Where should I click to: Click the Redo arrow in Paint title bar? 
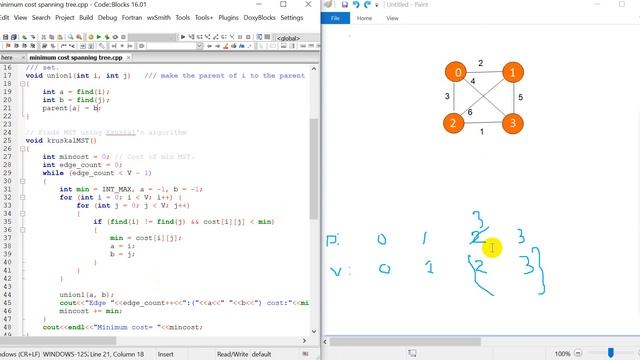367,5
